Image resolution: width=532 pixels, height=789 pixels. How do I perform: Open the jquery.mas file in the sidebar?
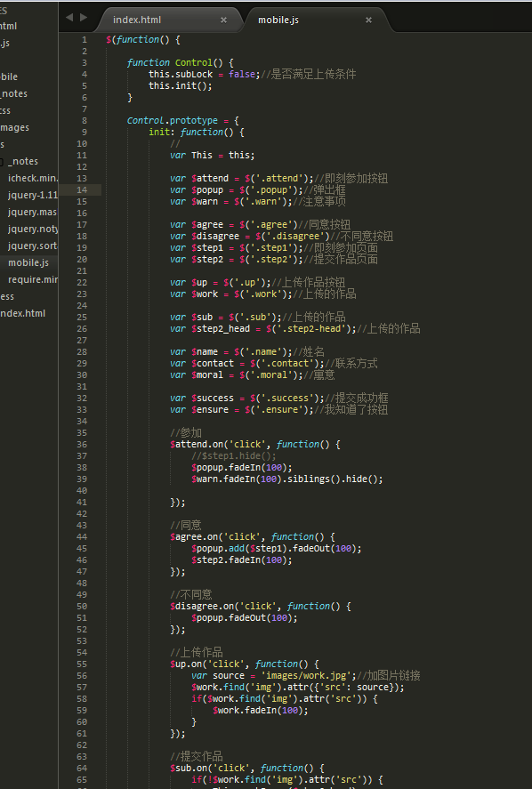click(x=32, y=213)
